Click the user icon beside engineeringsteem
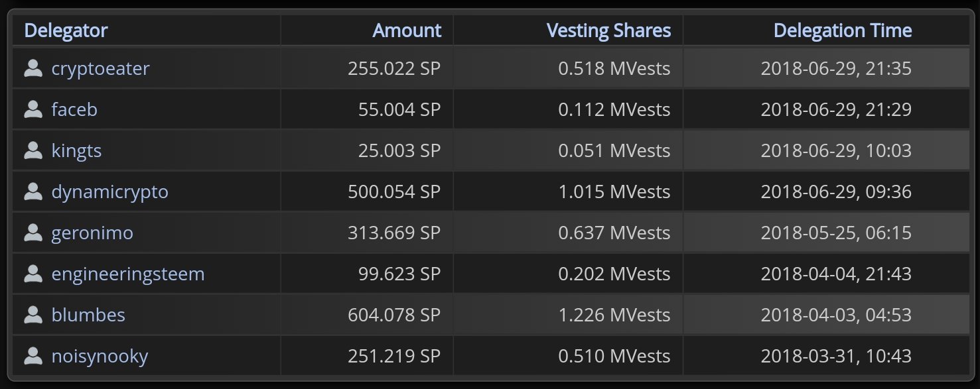Viewport: 980px width, 389px height. (x=33, y=274)
